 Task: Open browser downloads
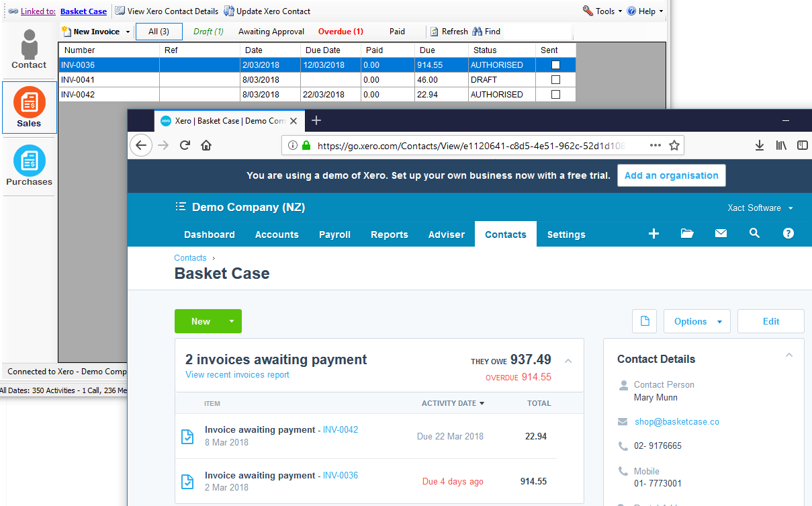pyautogui.click(x=760, y=145)
